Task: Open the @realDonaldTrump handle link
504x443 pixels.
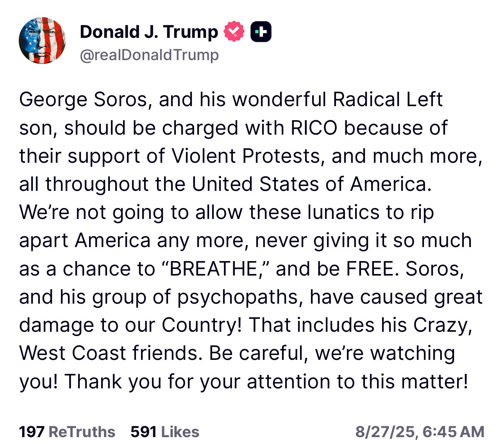Action: point(149,55)
